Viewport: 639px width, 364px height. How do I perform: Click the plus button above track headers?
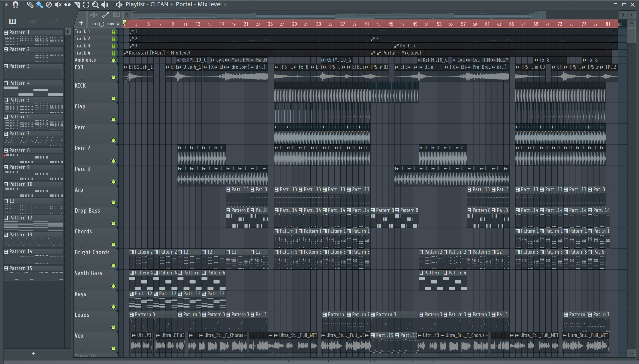pos(81,23)
